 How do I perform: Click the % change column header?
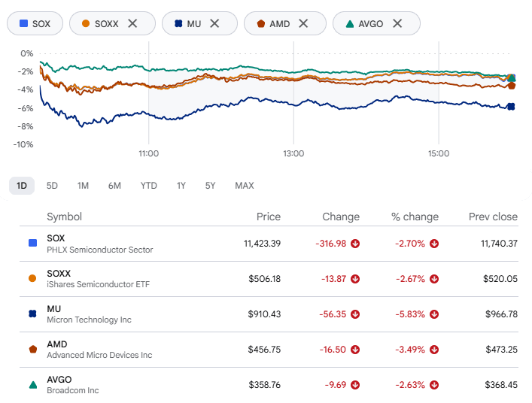coord(415,217)
